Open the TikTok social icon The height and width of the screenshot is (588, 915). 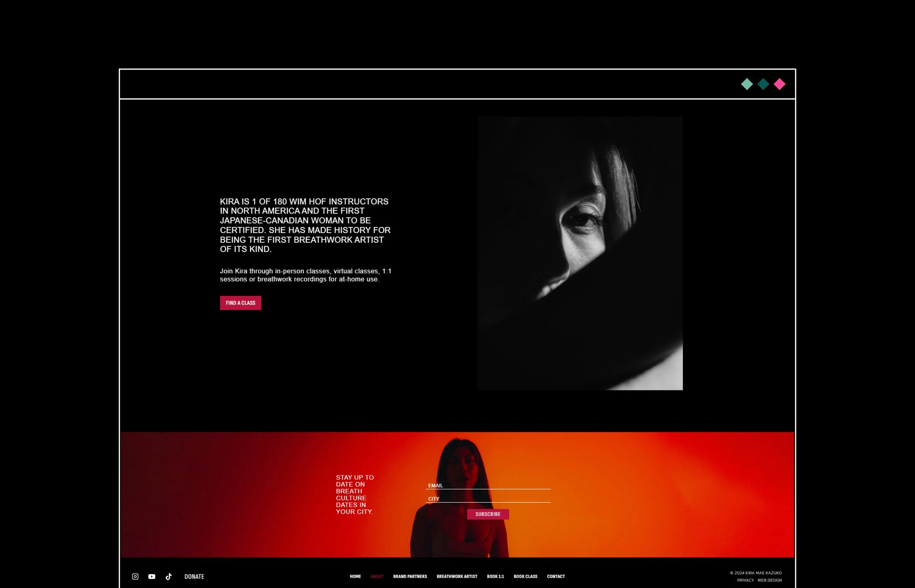click(x=168, y=577)
